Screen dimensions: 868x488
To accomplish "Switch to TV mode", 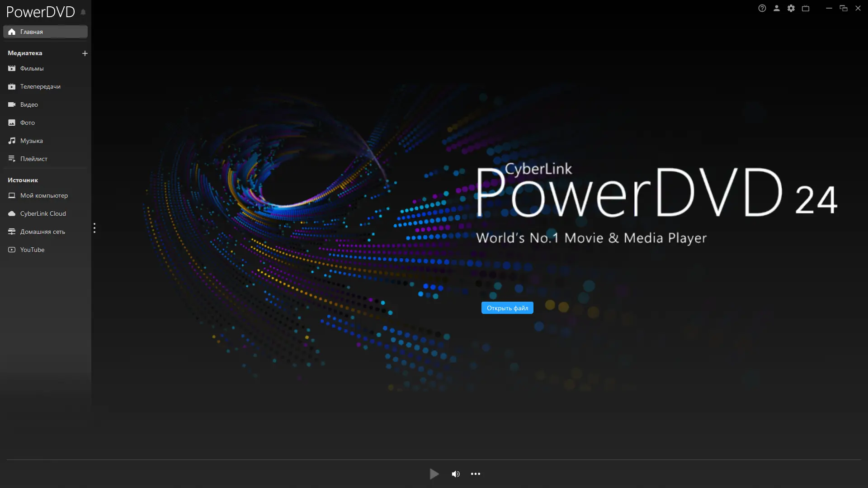I will (x=806, y=8).
